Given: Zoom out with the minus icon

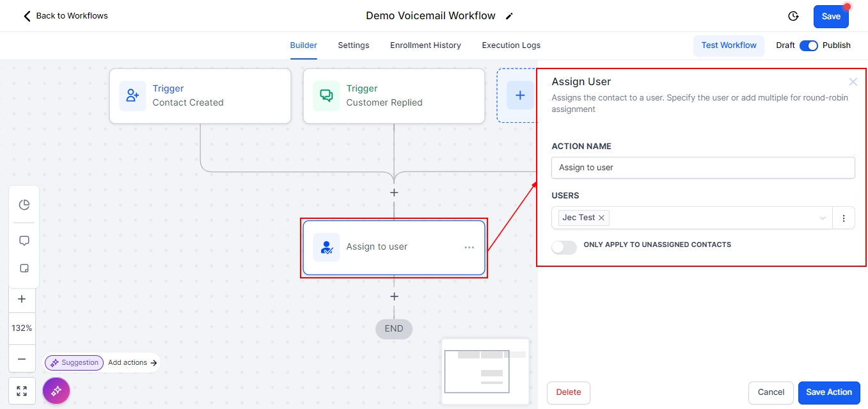Looking at the screenshot, I should tap(22, 359).
